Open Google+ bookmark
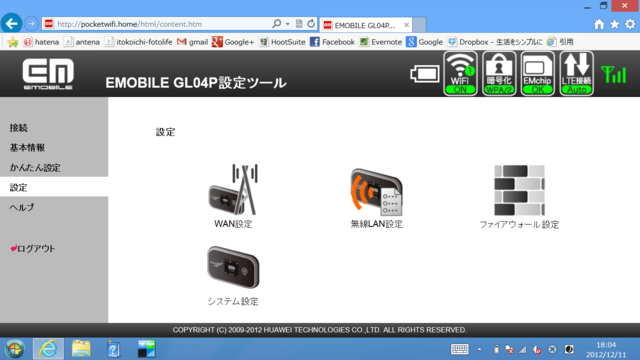The image size is (640, 360). click(233, 42)
